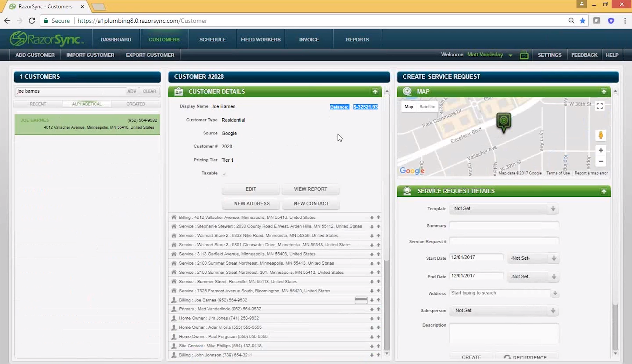The image size is (632, 364).
Task: Click the New Address button
Action: 252,204
